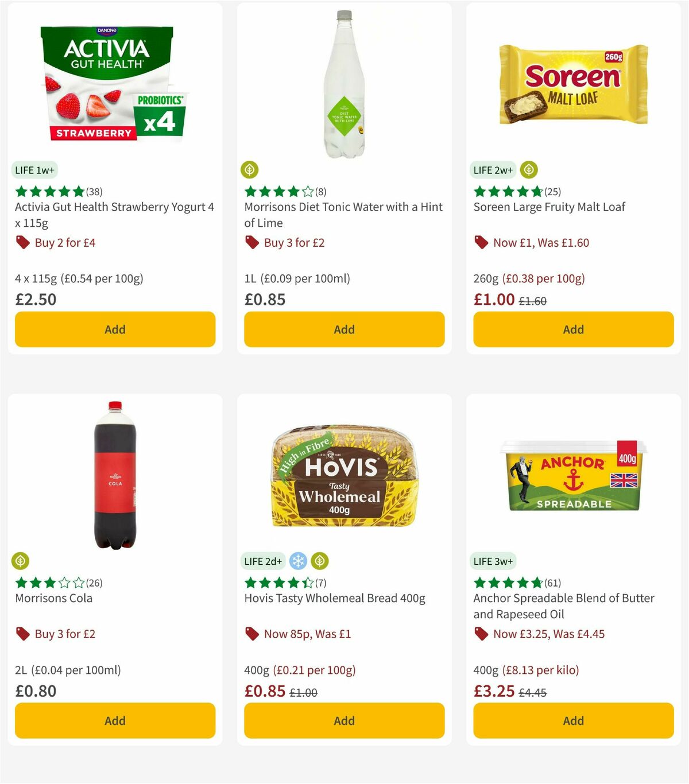Click the tag icon beside 'Now £1, Was £1.60'

tap(482, 242)
